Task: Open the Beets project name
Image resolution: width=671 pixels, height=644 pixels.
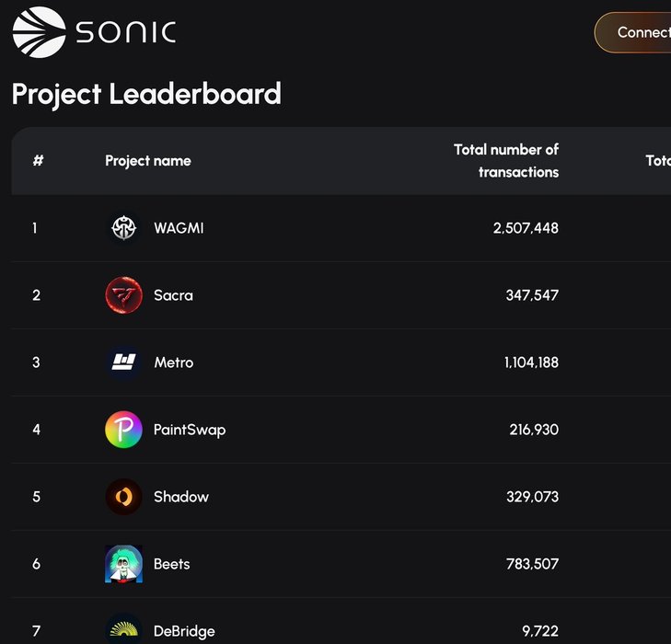Action: click(x=171, y=564)
